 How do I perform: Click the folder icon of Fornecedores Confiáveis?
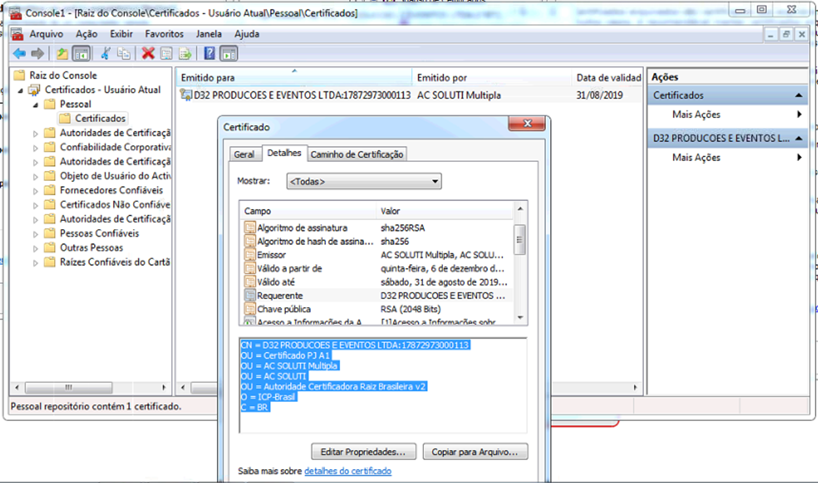coord(50,190)
